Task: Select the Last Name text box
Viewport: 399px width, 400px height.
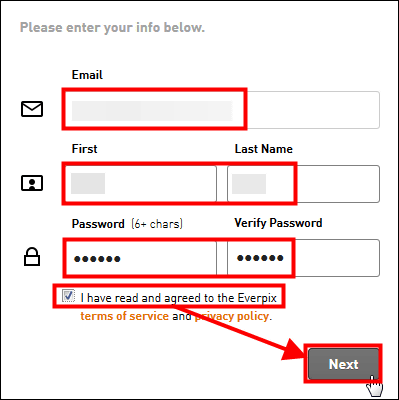Action: pos(303,184)
